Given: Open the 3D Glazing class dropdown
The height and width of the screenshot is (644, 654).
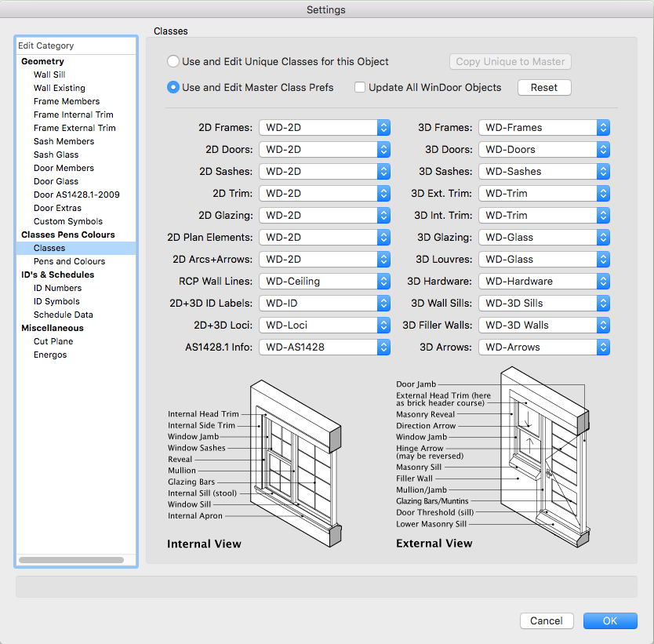Looking at the screenshot, I should tap(543, 237).
